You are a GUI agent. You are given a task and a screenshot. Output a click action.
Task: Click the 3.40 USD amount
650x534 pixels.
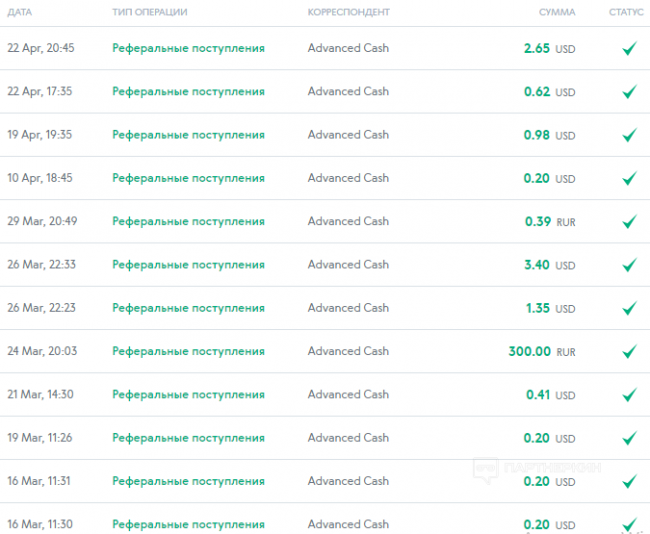[x=549, y=265]
